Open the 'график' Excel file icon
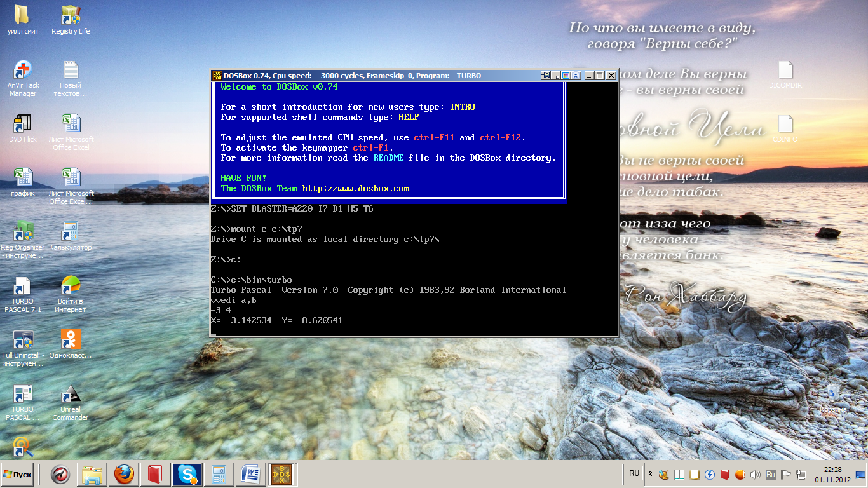868x488 pixels. click(x=23, y=182)
